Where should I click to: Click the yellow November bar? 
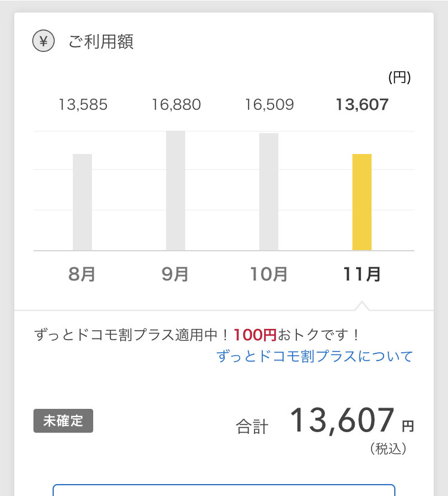(362, 202)
